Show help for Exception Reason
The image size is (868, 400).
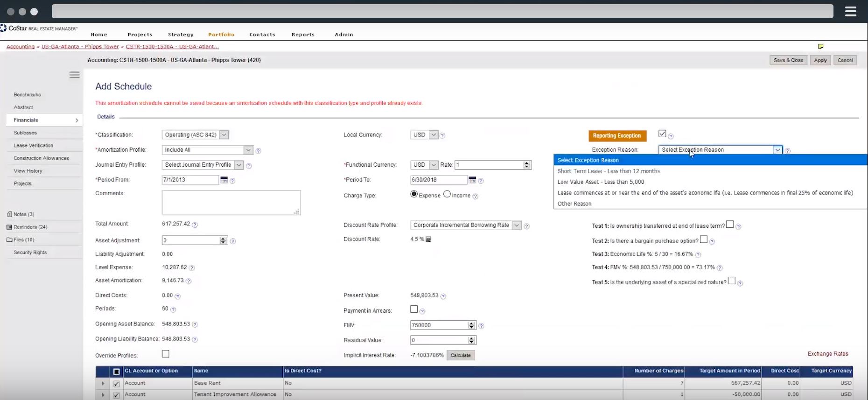788,151
